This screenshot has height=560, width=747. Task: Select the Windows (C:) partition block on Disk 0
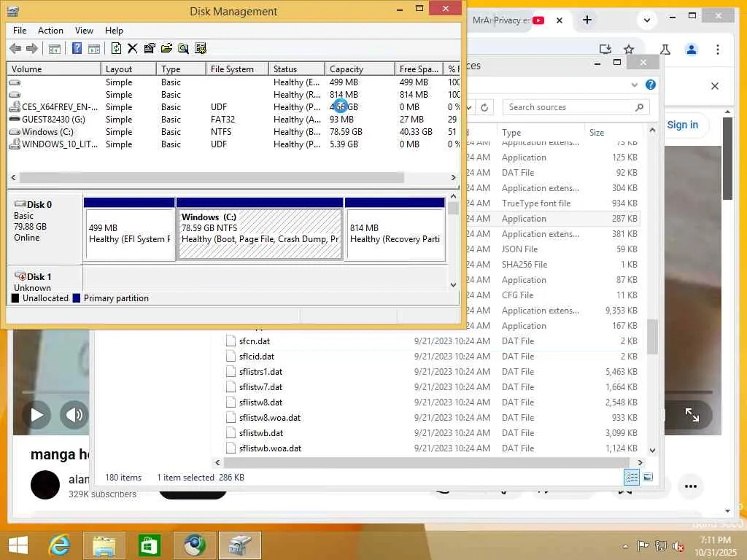click(260, 230)
